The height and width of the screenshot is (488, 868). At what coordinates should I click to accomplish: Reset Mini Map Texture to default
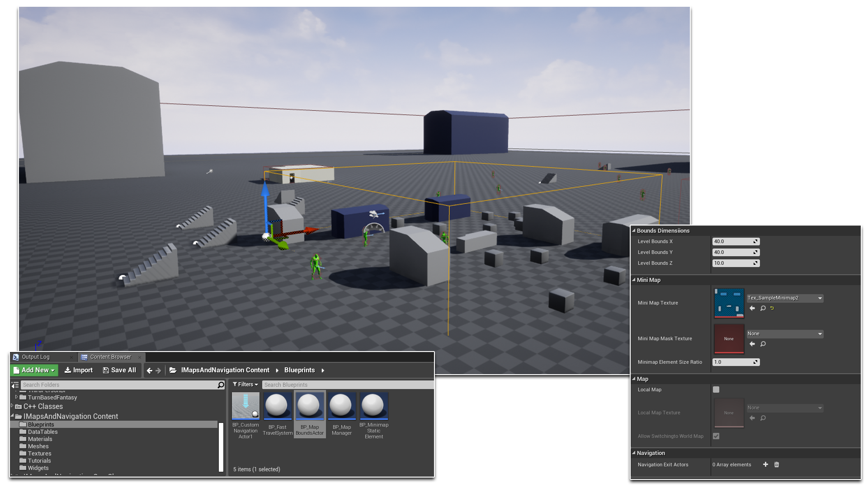pyautogui.click(x=772, y=308)
